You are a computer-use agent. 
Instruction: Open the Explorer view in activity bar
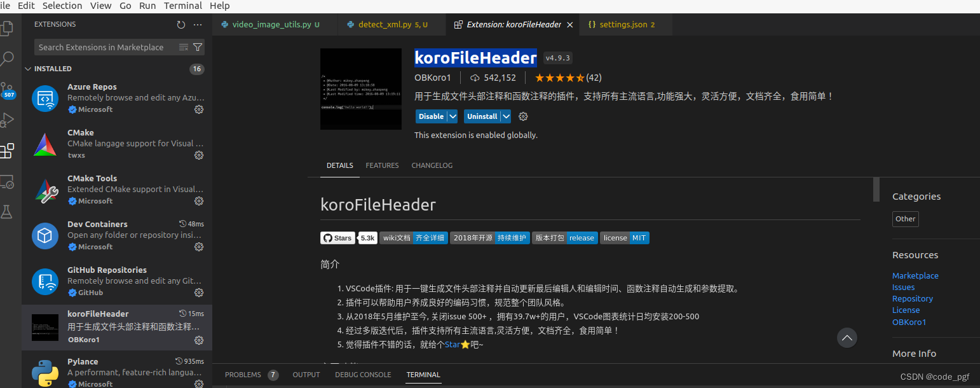click(7, 29)
